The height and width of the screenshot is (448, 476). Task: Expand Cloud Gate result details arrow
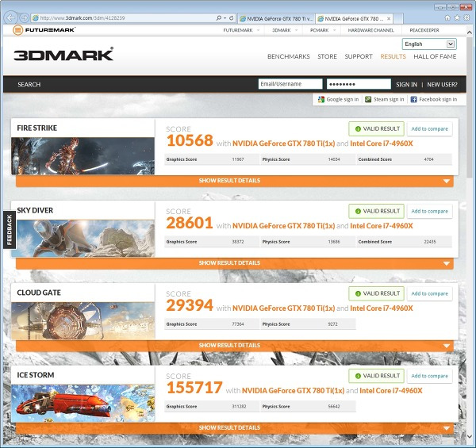pos(446,346)
